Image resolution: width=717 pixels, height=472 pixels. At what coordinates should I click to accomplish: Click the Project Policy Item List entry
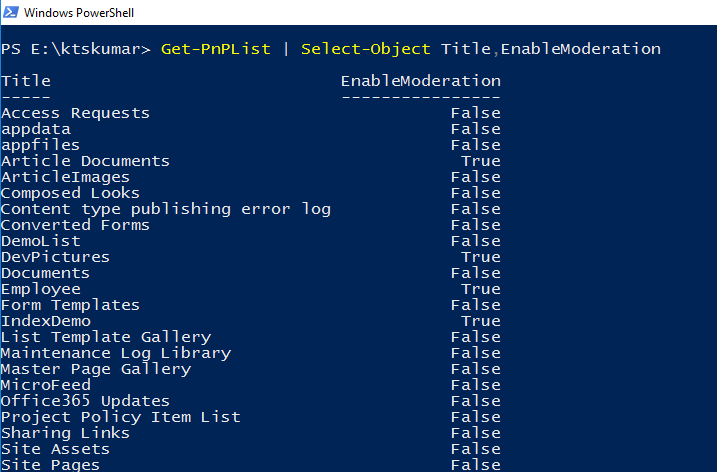point(120,417)
